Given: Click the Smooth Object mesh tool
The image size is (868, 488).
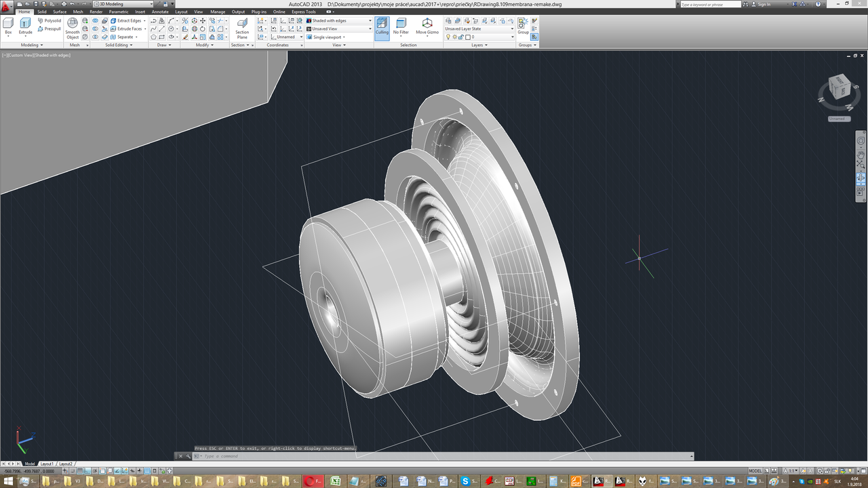Looking at the screenshot, I should (73, 30).
